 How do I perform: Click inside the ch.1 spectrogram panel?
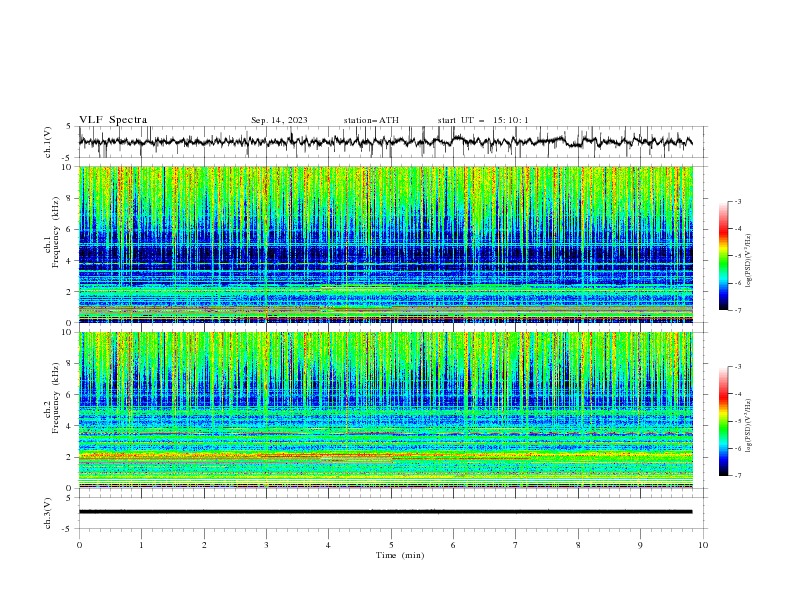[x=386, y=244]
